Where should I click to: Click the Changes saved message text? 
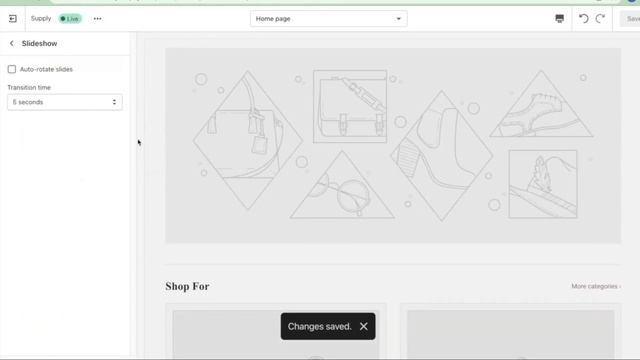[320, 326]
